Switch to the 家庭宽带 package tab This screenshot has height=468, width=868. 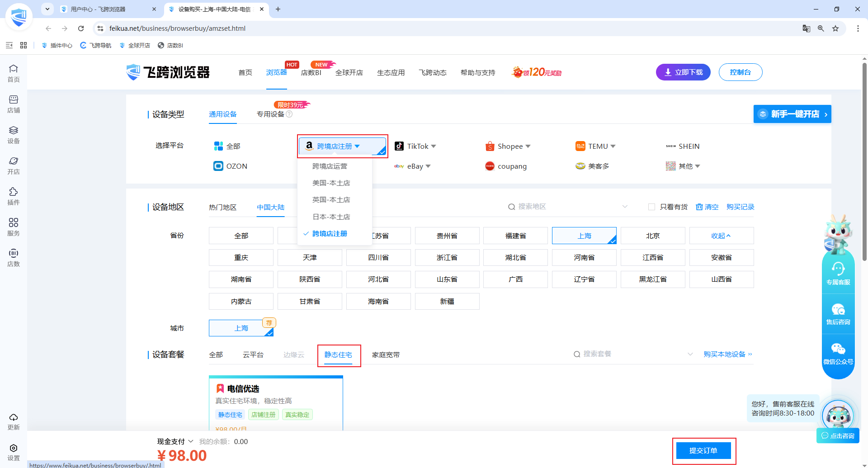[386, 355]
